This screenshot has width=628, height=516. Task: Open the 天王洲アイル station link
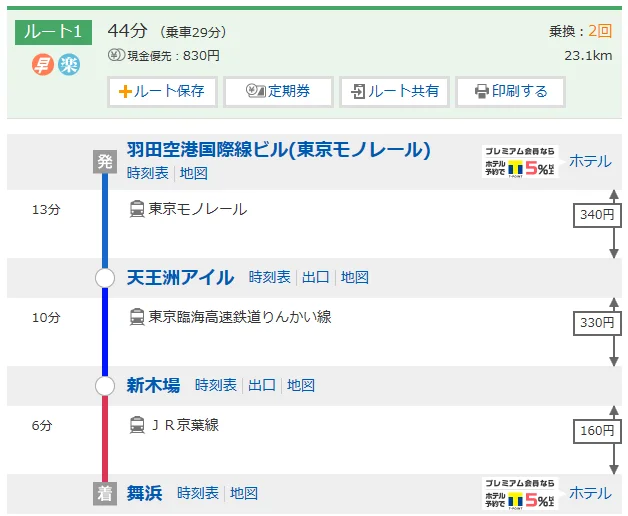pos(180,277)
